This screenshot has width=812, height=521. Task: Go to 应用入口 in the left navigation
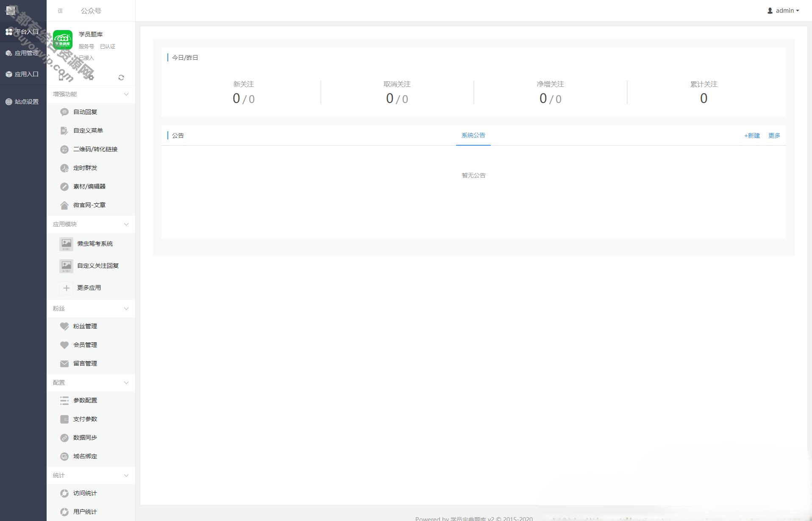23,74
